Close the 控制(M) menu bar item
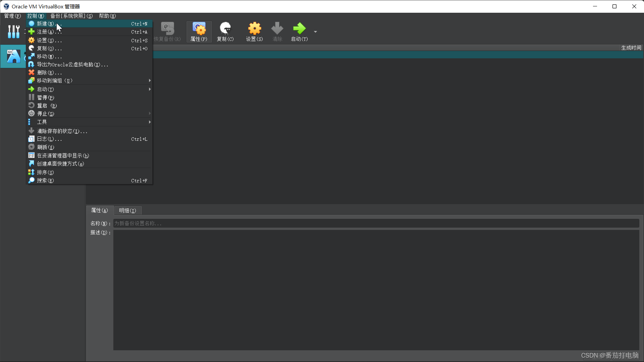The image size is (644, 362). point(36,16)
